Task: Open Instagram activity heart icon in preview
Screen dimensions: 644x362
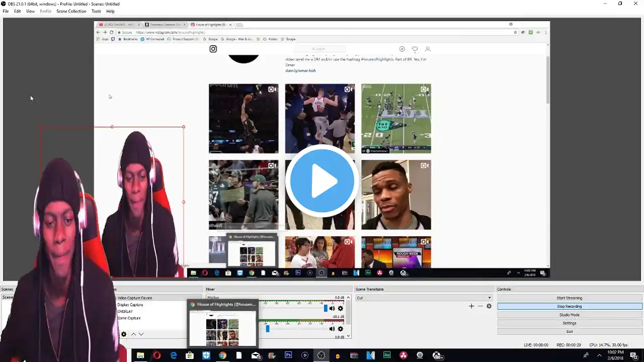Action: (415, 49)
